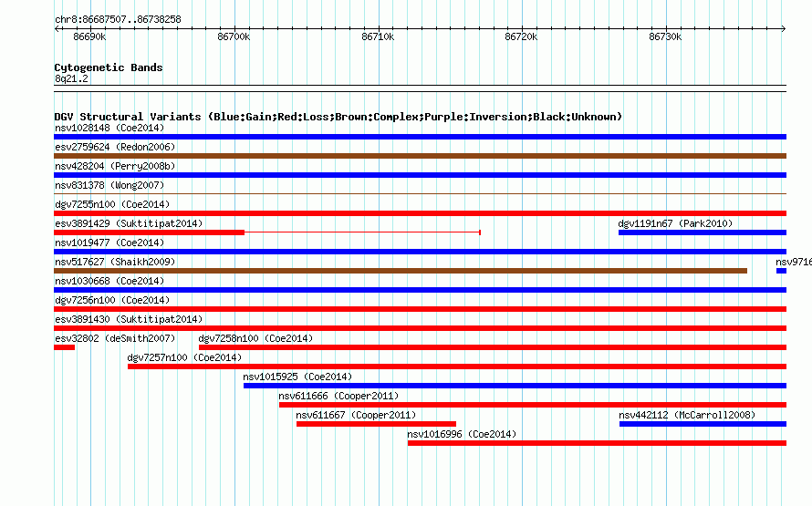Viewport: 812px width, 506px height.
Task: Select the brown nsv517627 complex bar
Action: pyautogui.click(x=401, y=271)
